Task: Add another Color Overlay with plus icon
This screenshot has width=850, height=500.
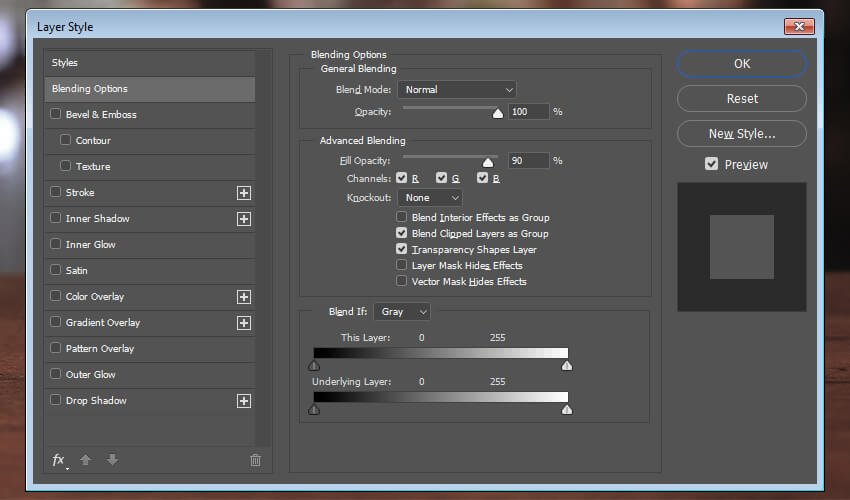Action: [x=244, y=297]
